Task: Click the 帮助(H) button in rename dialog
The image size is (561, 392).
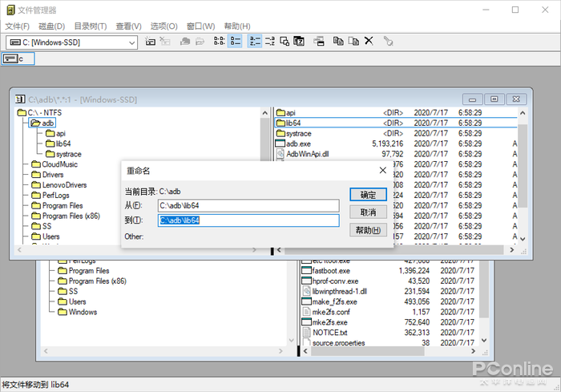Action: [x=368, y=230]
